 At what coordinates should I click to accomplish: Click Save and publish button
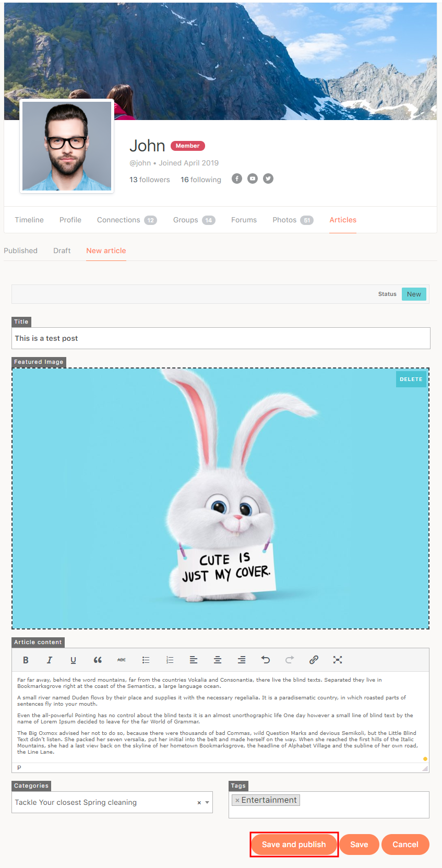(294, 844)
